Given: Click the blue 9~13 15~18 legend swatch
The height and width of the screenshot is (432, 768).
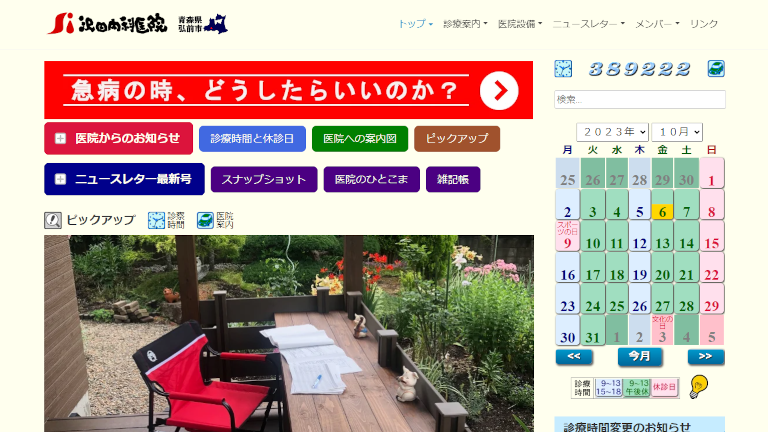Looking at the screenshot, I should (x=608, y=387).
